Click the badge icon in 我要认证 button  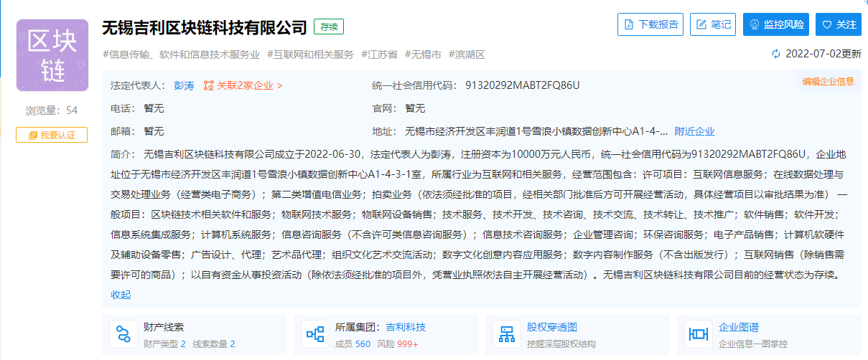tap(32, 135)
